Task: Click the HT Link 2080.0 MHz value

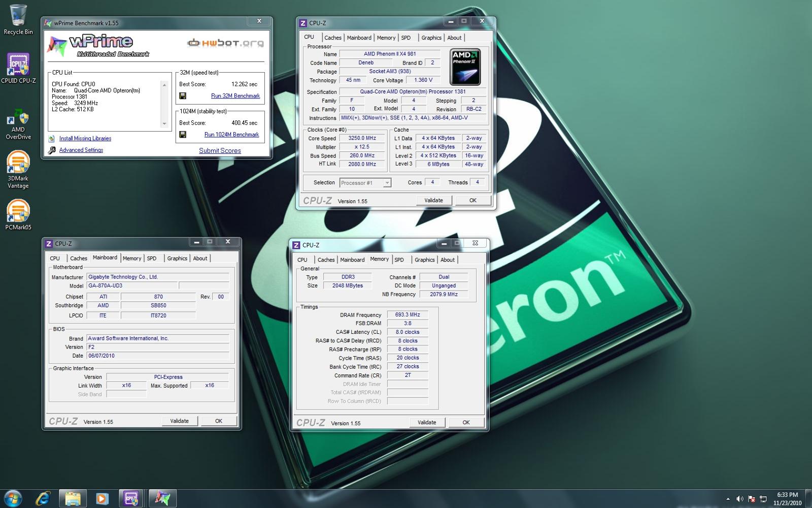Action: [362, 165]
